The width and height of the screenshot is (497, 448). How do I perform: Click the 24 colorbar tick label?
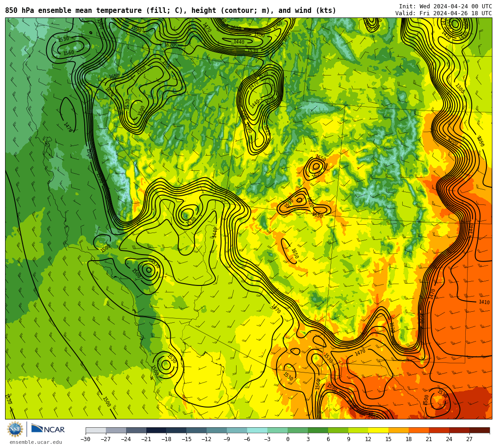(449, 439)
